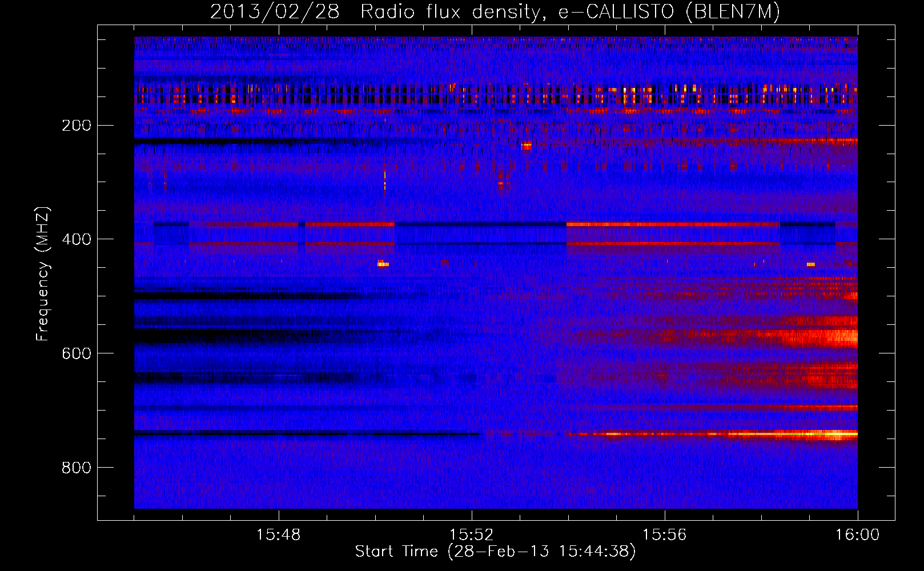Click the 'Frequency (MHZ)' y-axis label

click(43, 274)
